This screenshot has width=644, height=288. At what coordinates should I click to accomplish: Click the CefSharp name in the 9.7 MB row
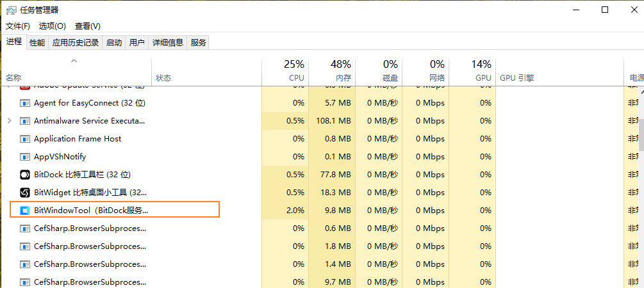click(90, 282)
